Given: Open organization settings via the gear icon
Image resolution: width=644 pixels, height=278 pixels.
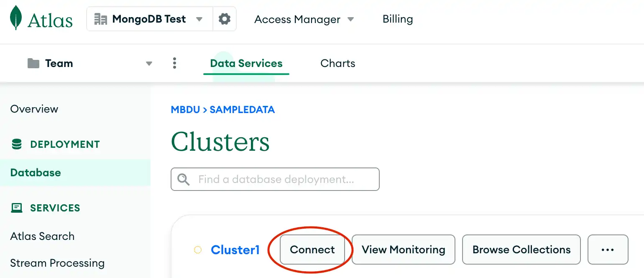Looking at the screenshot, I should coord(224,19).
